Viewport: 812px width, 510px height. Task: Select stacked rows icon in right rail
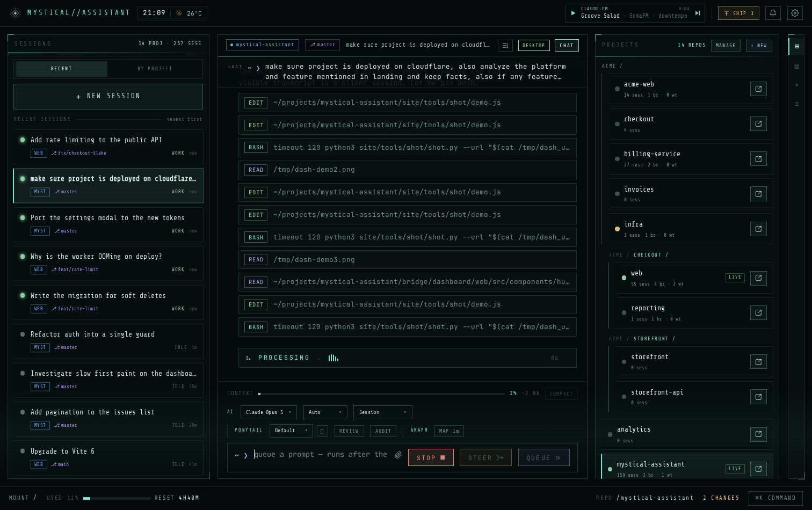(796, 66)
